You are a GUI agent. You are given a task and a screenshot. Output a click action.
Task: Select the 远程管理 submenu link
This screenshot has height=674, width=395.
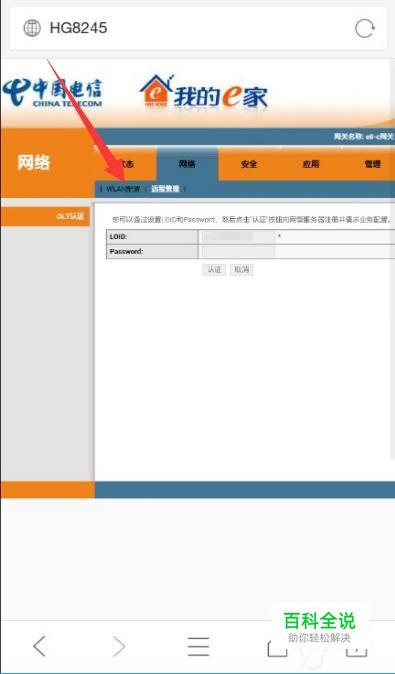click(x=165, y=189)
